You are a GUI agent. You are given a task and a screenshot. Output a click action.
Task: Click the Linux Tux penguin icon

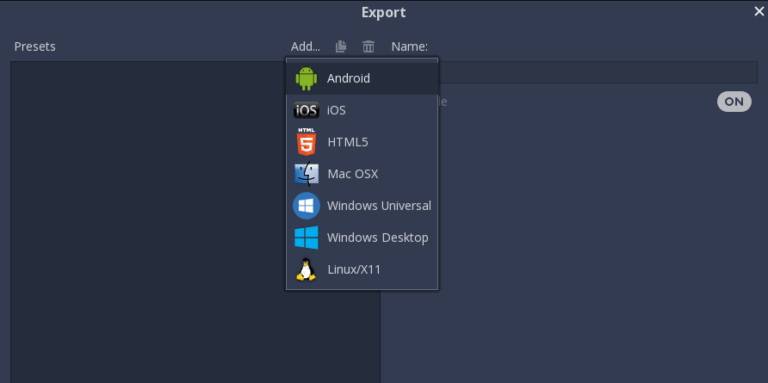[x=306, y=269]
